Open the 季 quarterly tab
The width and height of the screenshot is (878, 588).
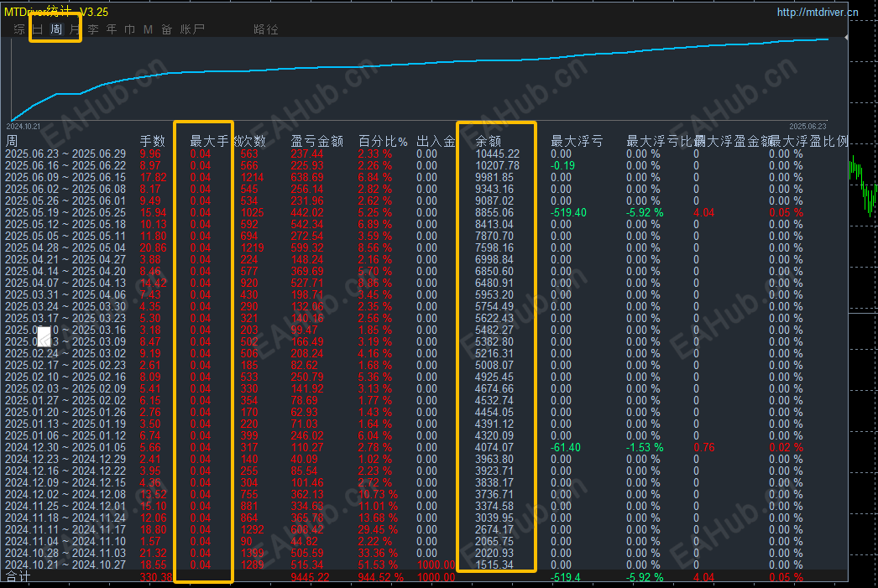[93, 29]
